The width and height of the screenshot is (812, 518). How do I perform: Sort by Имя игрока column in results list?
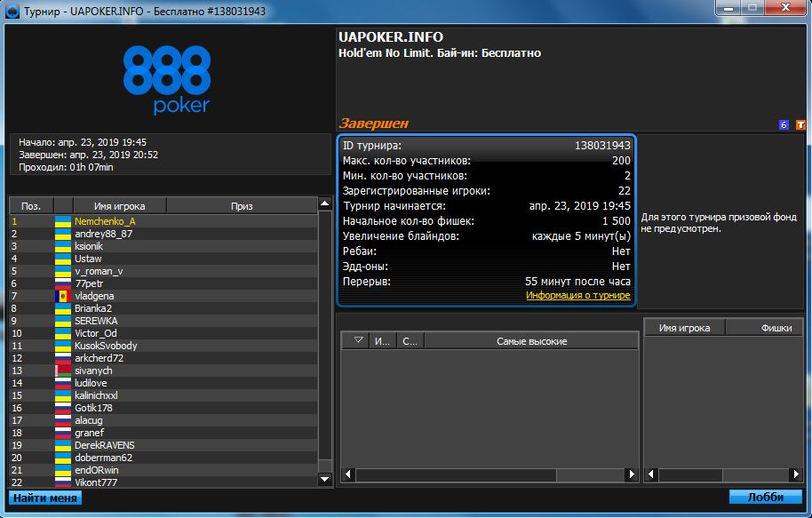120,205
